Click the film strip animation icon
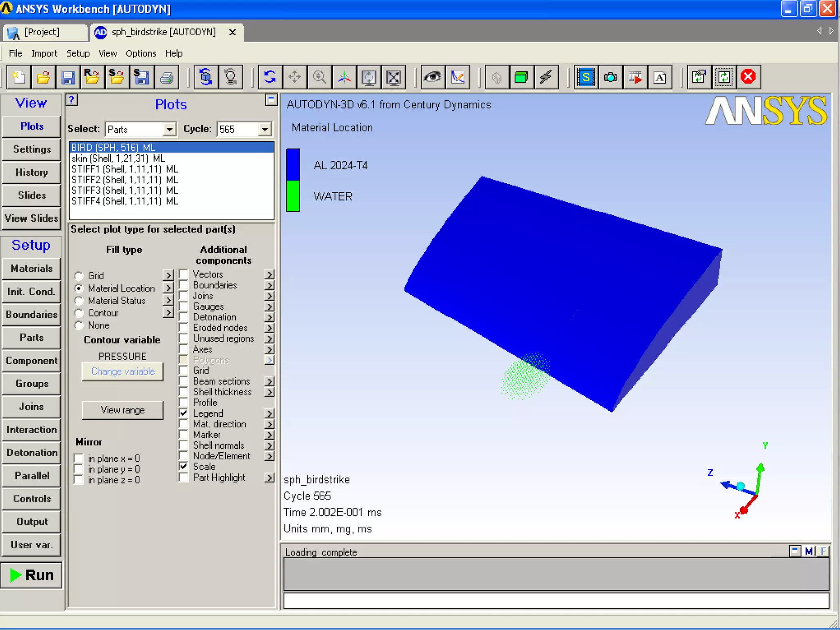 (635, 77)
